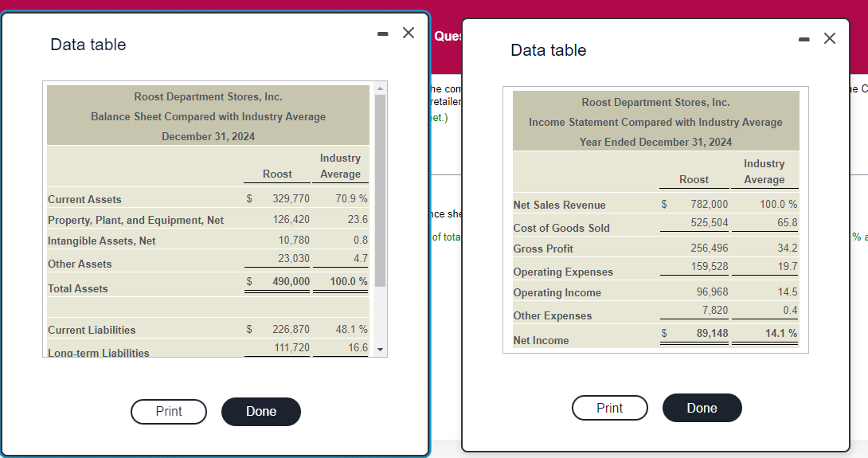The width and height of the screenshot is (868, 458).
Task: Click the 16.6 industry average cell
Action: point(358,348)
